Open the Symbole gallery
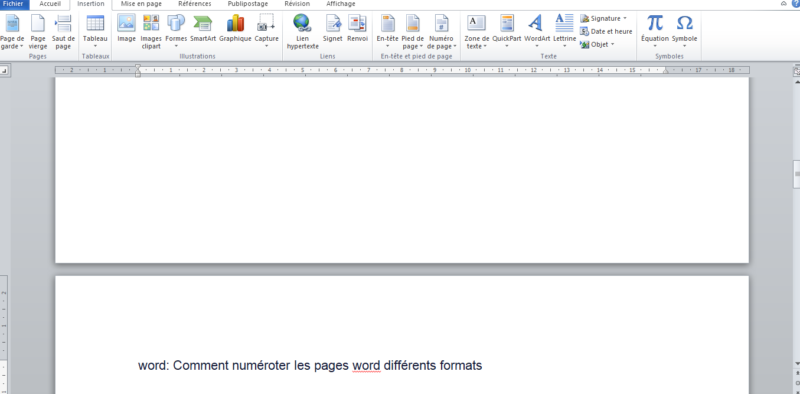The image size is (800, 394). pyautogui.click(x=684, y=32)
